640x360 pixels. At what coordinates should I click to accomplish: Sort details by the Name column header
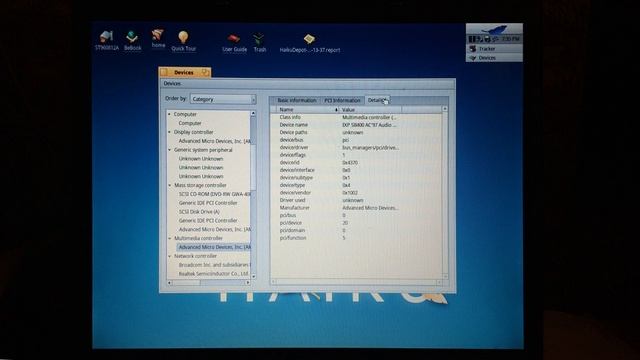coord(306,110)
